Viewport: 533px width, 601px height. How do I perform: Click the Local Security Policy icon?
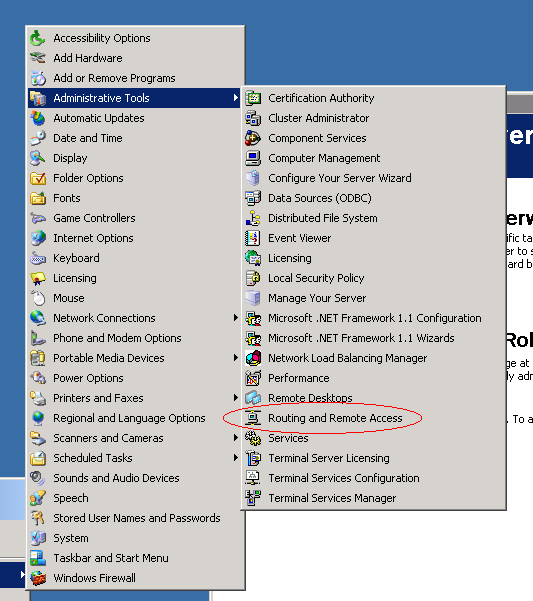click(253, 278)
